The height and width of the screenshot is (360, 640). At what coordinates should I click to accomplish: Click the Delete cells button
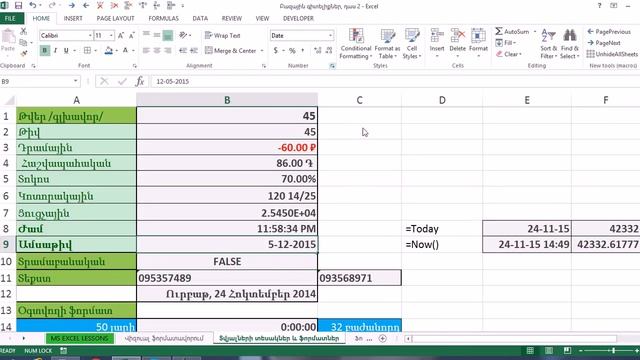458,44
